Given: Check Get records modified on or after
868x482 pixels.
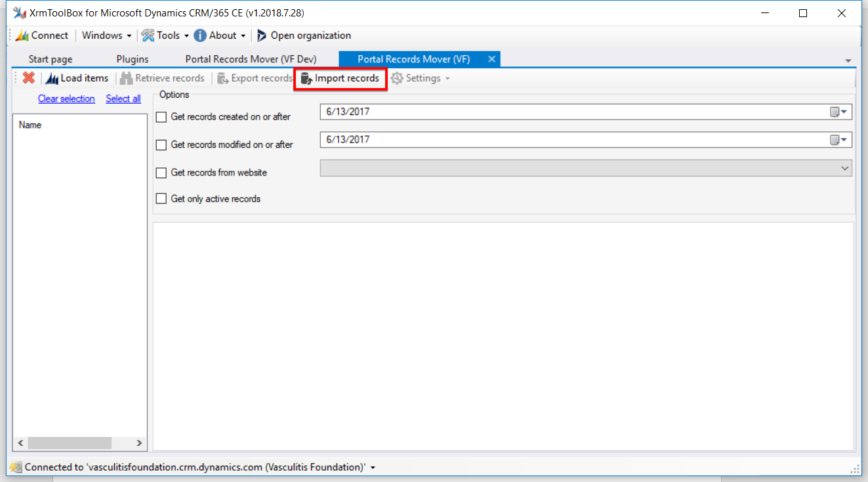Looking at the screenshot, I should 161,144.
